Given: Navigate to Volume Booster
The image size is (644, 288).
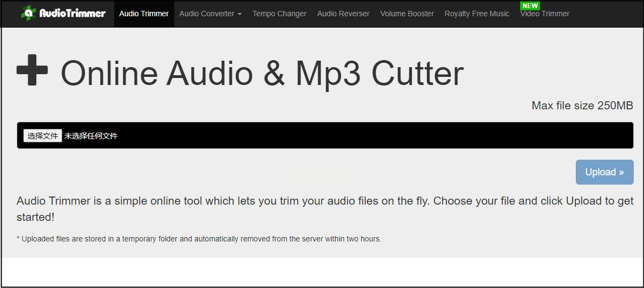Looking at the screenshot, I should click(x=407, y=14).
